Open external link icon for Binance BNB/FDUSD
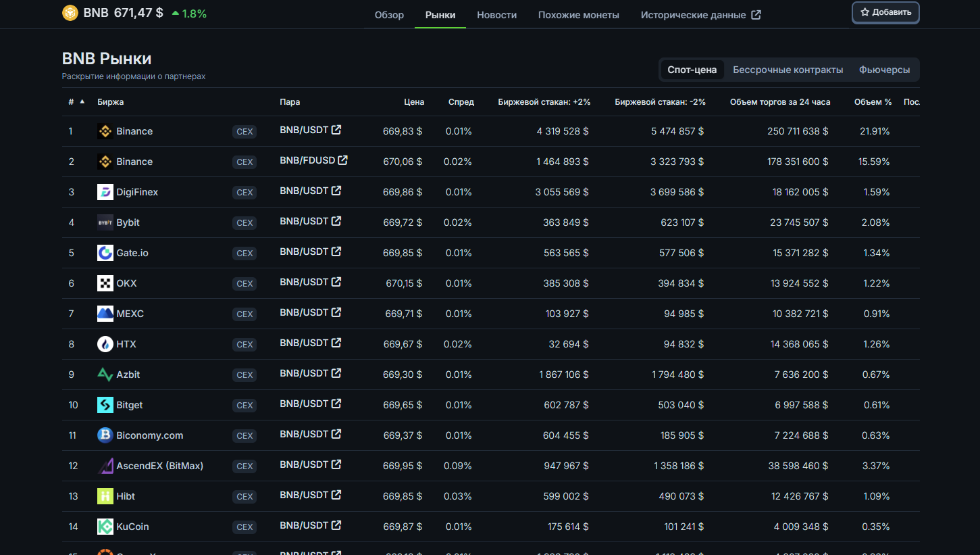Viewport: 980px width, 555px height. tap(342, 160)
